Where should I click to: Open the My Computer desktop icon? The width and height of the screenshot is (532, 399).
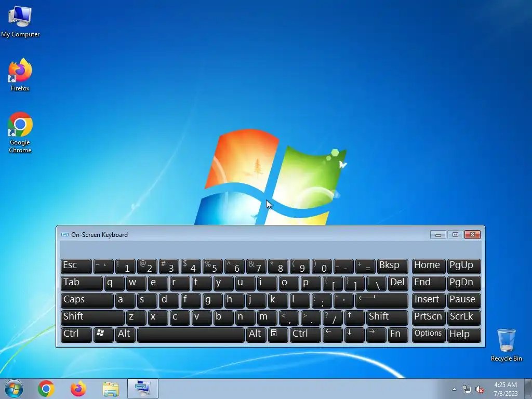click(20, 21)
